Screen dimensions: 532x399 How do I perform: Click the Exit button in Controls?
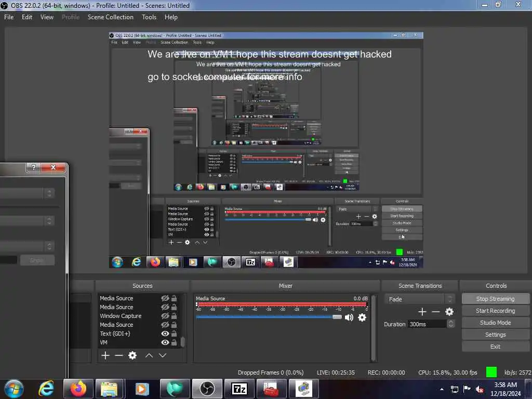click(495, 347)
